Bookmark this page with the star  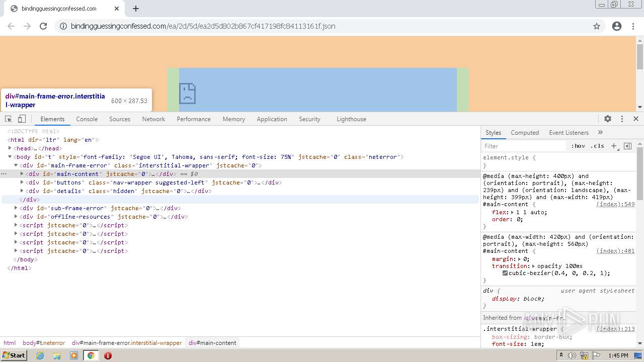pos(597,26)
